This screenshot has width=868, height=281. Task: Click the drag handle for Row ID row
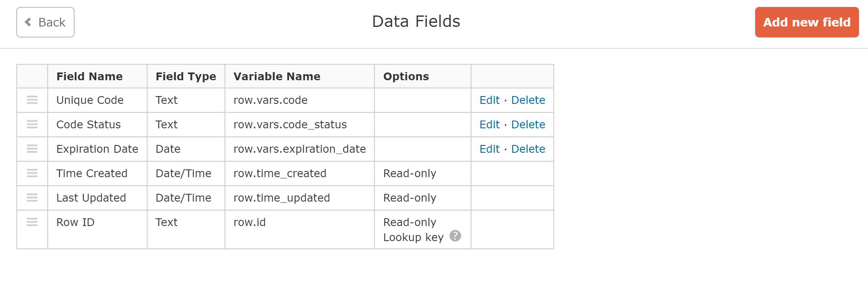point(32,222)
